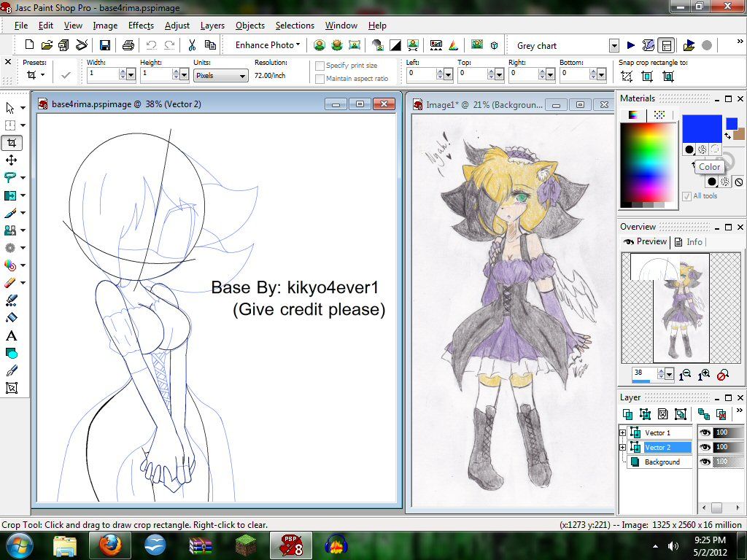Toggle the script output palette button
The image size is (747, 560).
(x=667, y=45)
